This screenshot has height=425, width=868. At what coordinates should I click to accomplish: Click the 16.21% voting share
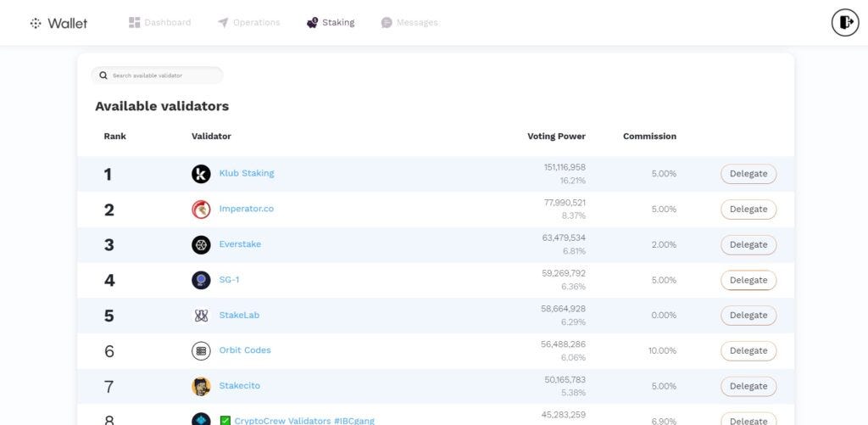point(573,181)
